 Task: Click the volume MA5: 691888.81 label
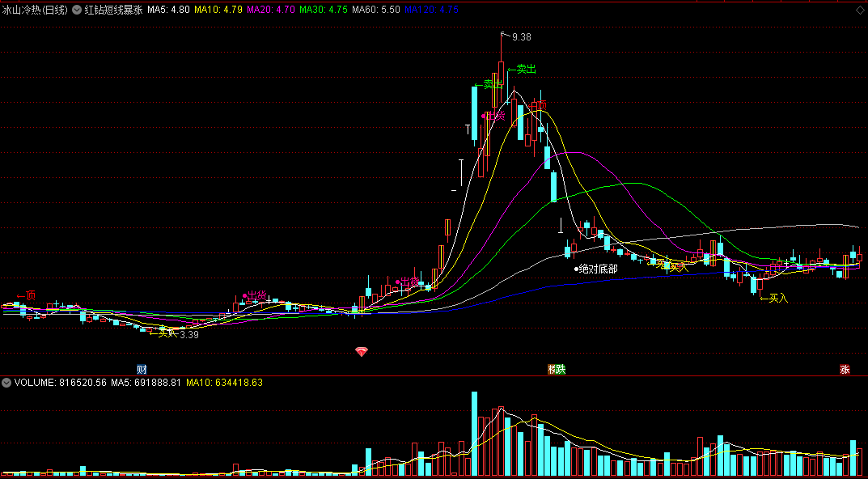pos(146,382)
